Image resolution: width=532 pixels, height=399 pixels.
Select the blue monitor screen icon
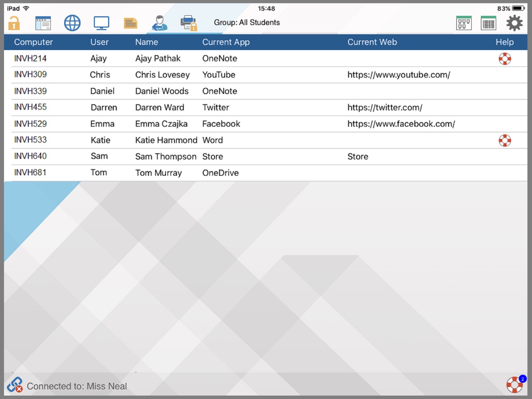(101, 23)
